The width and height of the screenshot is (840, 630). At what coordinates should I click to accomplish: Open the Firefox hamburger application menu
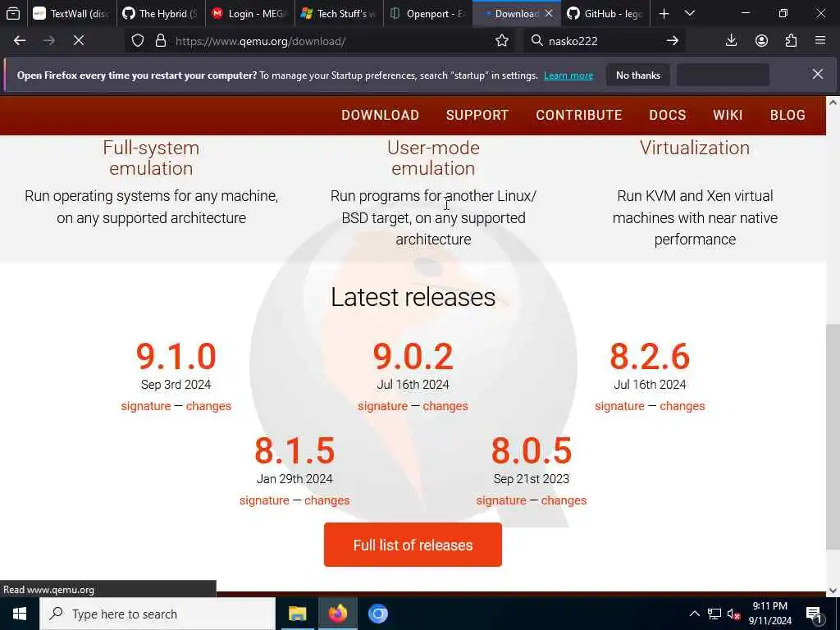820,41
